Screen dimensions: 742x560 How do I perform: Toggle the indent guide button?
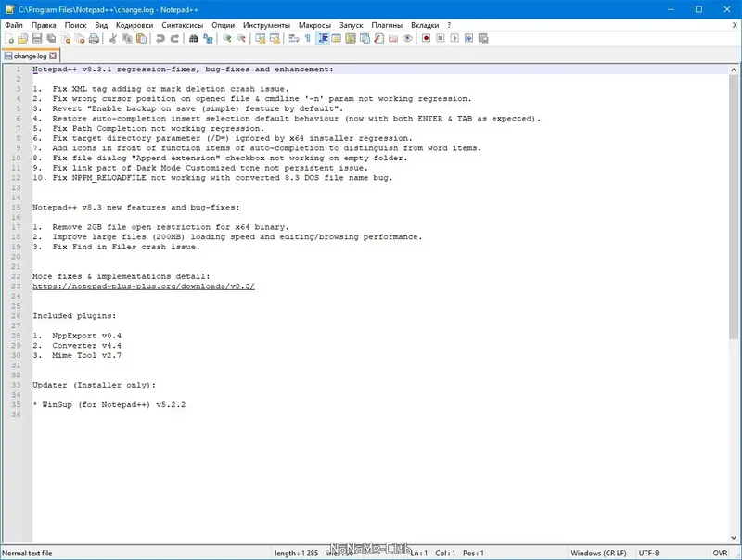click(x=322, y=39)
